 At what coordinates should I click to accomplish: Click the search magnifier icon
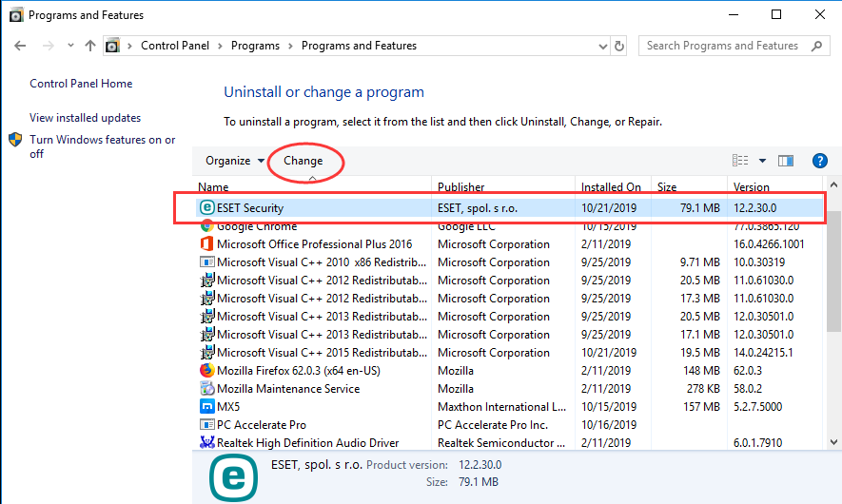(x=816, y=46)
